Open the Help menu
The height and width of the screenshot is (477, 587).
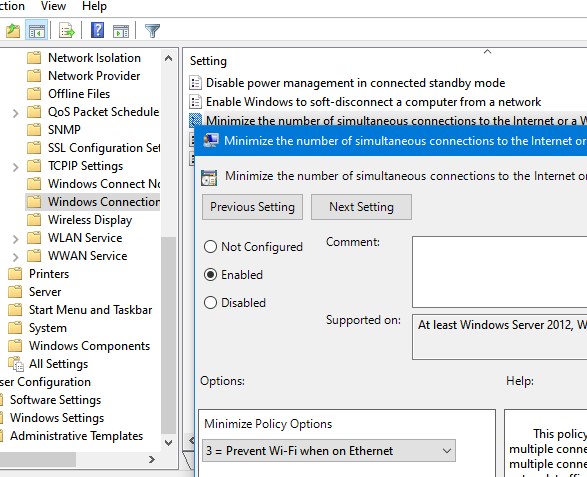click(94, 6)
